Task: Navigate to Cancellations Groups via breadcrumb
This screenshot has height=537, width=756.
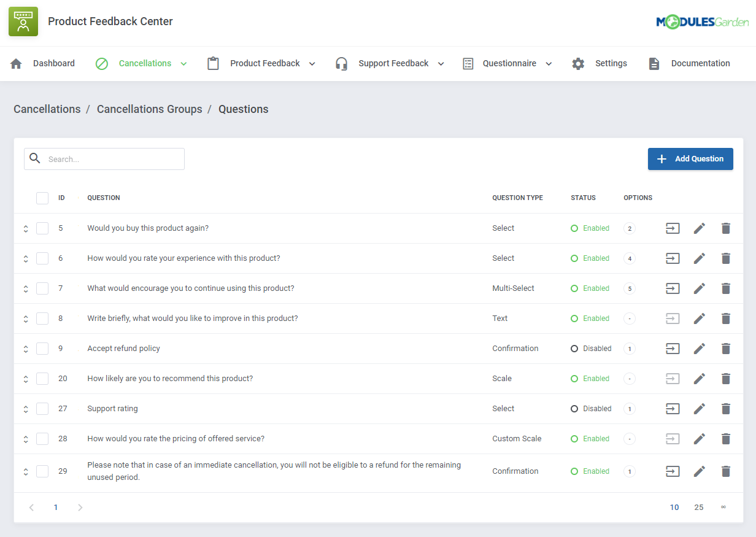Action: click(x=149, y=109)
